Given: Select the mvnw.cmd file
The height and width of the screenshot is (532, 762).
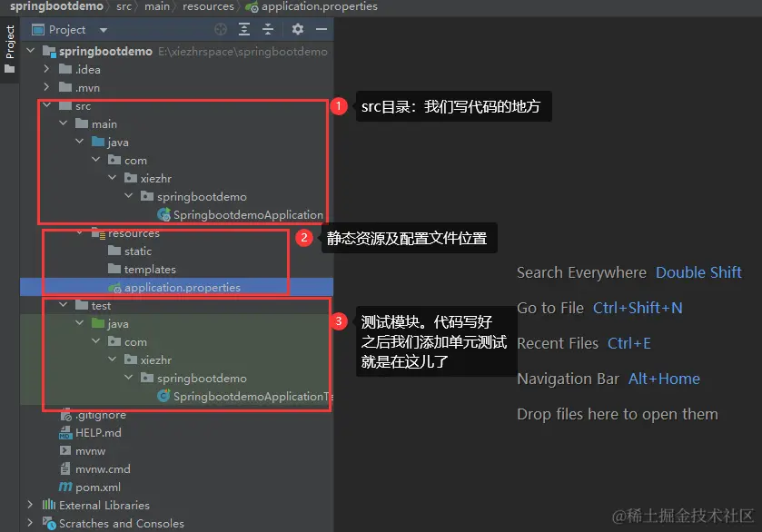Looking at the screenshot, I should (x=103, y=469).
